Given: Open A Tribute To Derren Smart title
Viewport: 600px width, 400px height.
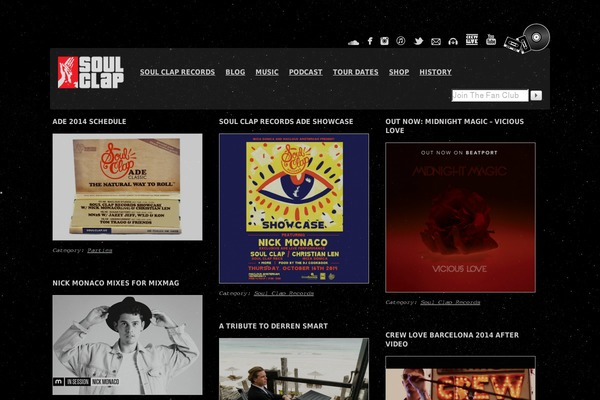Looking at the screenshot, I should [x=274, y=326].
